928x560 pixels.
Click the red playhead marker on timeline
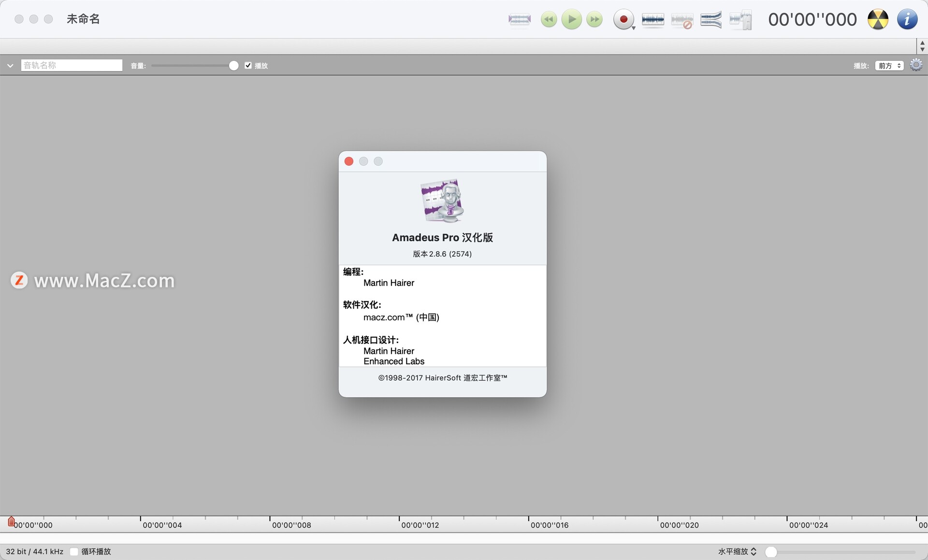(x=11, y=521)
